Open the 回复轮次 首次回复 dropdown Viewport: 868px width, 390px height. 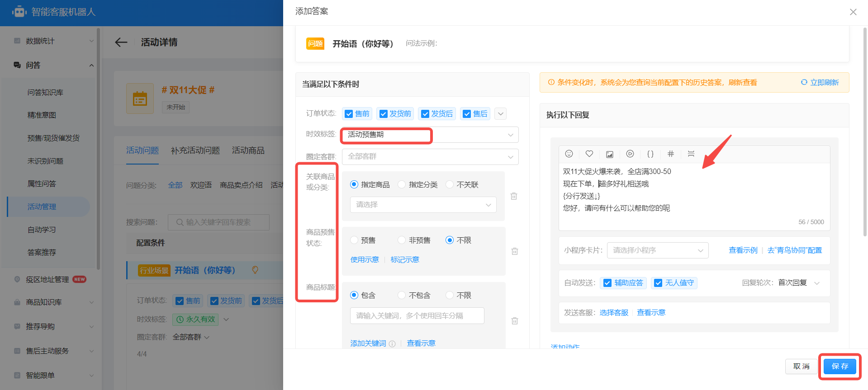point(799,283)
